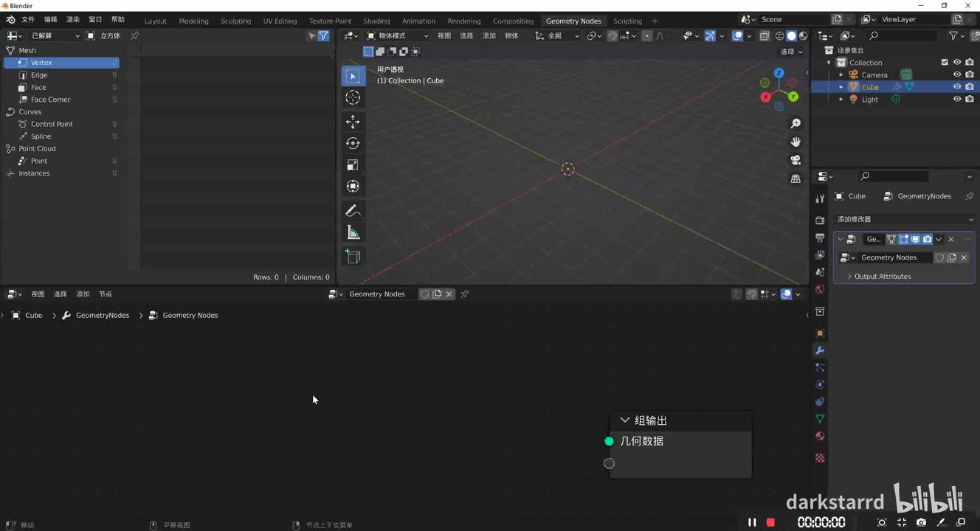Screen dimensions: 980x531
Task: Select the Annotate tool
Action: point(353,211)
